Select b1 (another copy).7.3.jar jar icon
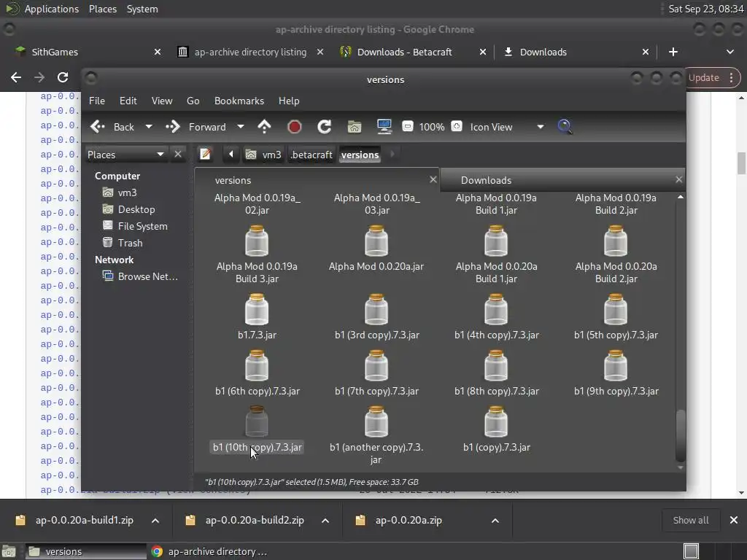The width and height of the screenshot is (747, 560). tap(376, 422)
